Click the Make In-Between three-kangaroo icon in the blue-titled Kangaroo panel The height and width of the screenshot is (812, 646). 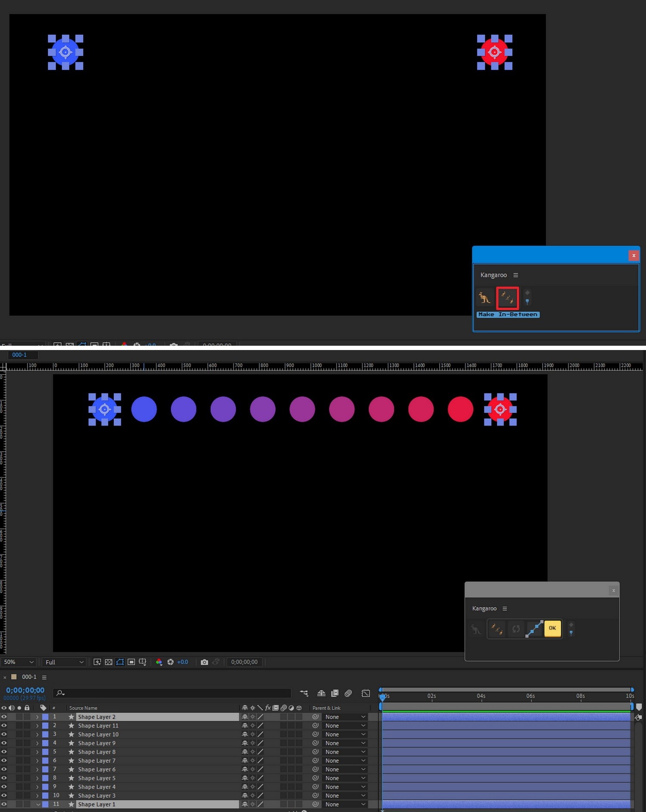point(507,298)
